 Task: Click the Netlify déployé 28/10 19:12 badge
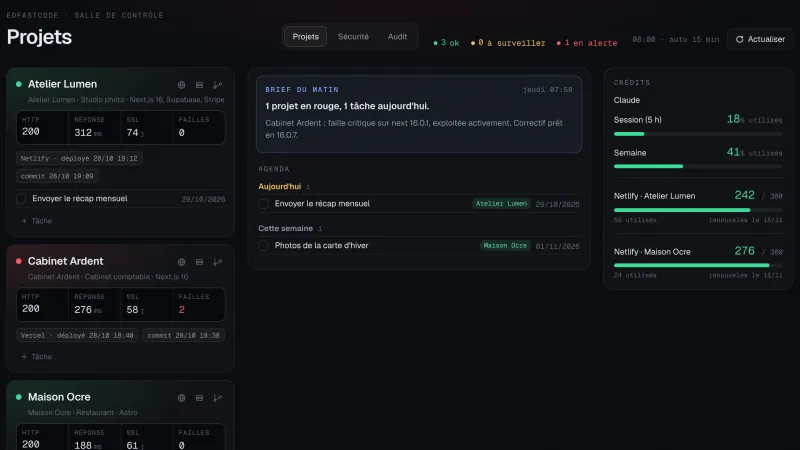tap(79, 159)
